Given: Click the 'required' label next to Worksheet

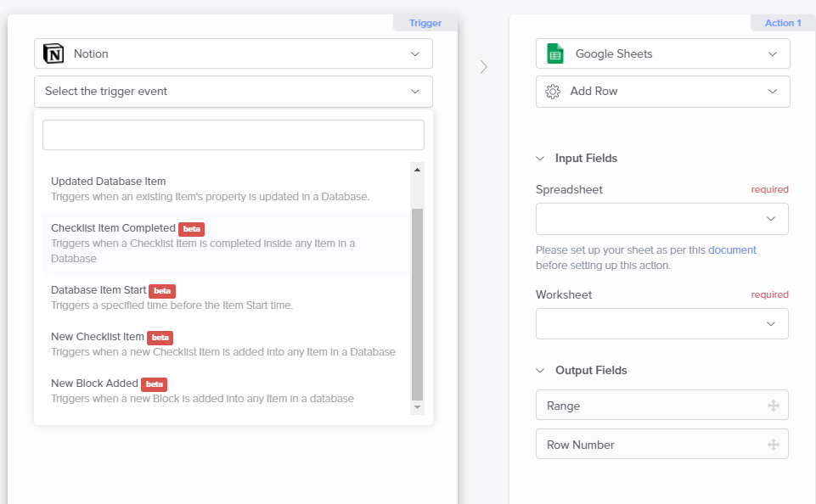Looking at the screenshot, I should tap(769, 294).
